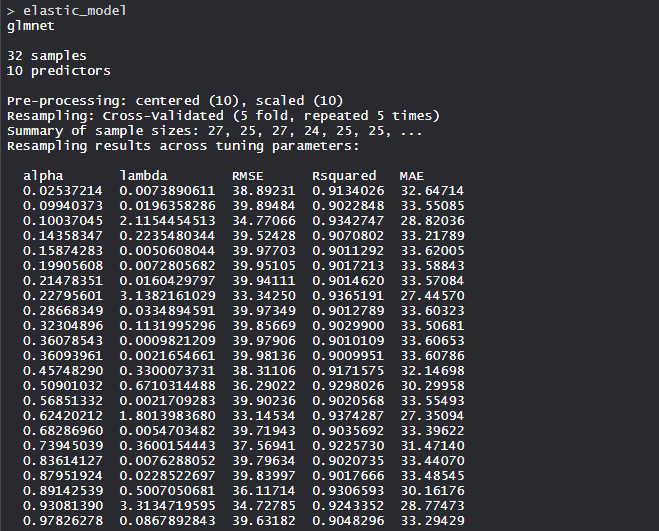Screen dimensions: 659x531
Task: Click alpha value 0.50901032
Action: 63,386
